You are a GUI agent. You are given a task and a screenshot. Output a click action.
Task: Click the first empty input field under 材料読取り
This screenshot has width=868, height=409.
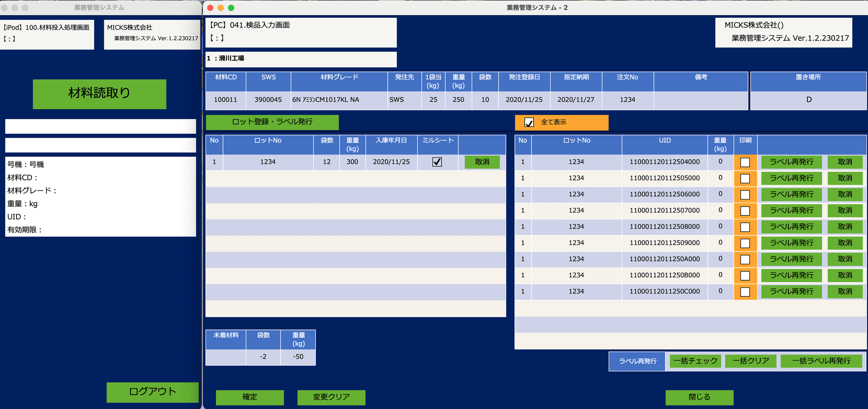[x=100, y=126]
